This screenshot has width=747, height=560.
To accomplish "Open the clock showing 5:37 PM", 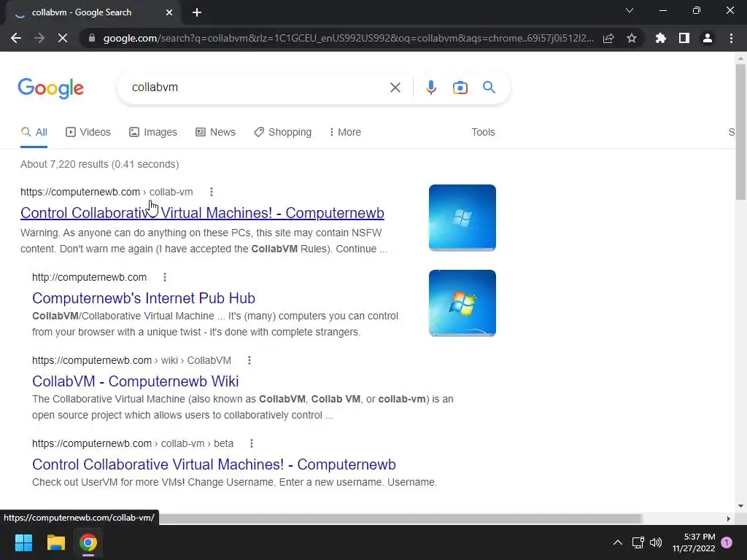I will coord(694,542).
